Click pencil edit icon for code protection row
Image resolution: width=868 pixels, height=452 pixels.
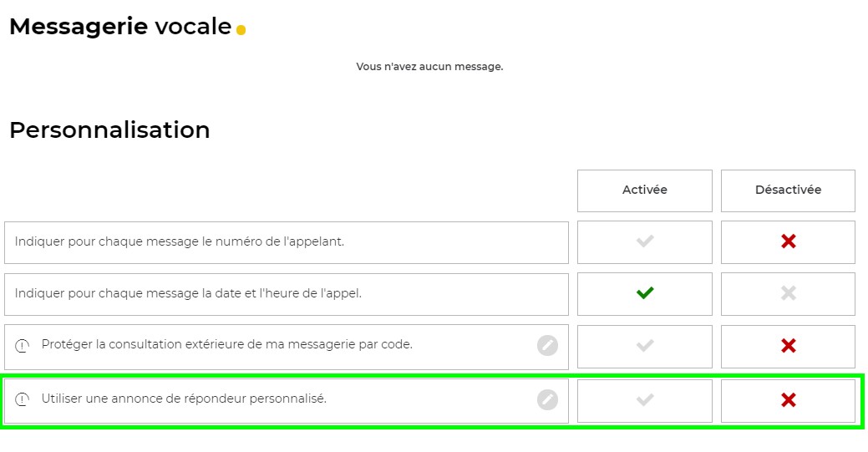tap(547, 345)
